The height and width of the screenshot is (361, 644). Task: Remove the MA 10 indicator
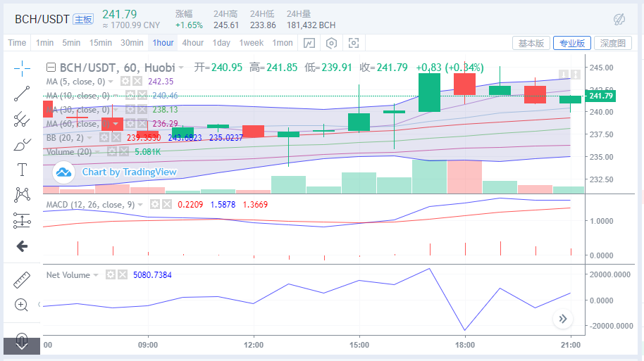[142, 96]
